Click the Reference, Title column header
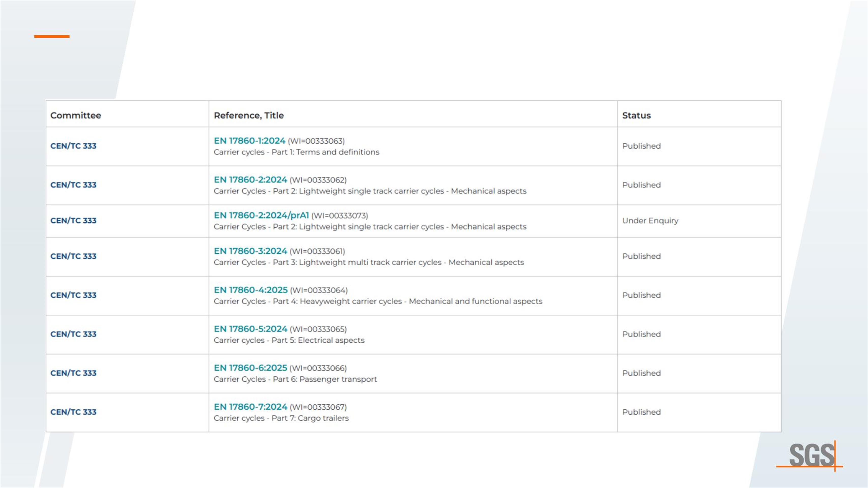Image resolution: width=868 pixels, height=488 pixels. click(249, 115)
